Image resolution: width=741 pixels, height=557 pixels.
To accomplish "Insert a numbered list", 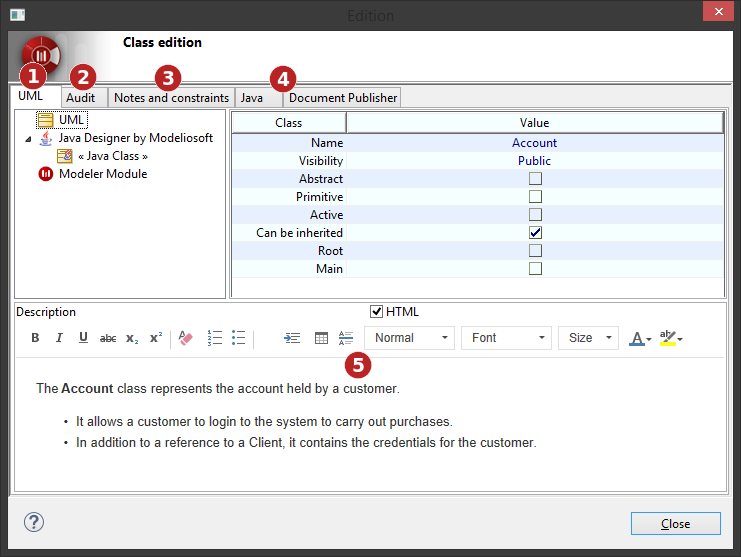I will coord(215,338).
